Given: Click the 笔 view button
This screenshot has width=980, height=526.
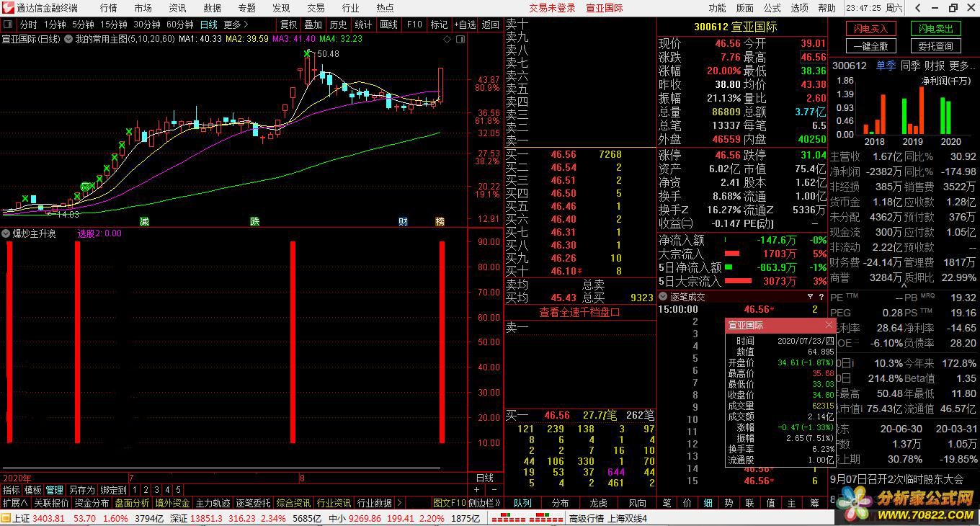Looking at the screenshot, I should tap(667, 503).
